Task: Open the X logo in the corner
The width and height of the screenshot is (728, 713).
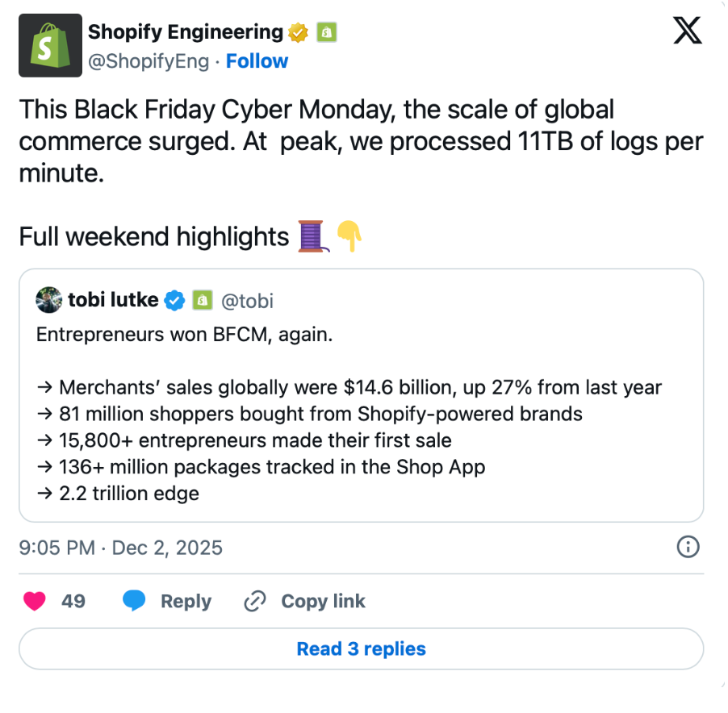Action: (687, 31)
